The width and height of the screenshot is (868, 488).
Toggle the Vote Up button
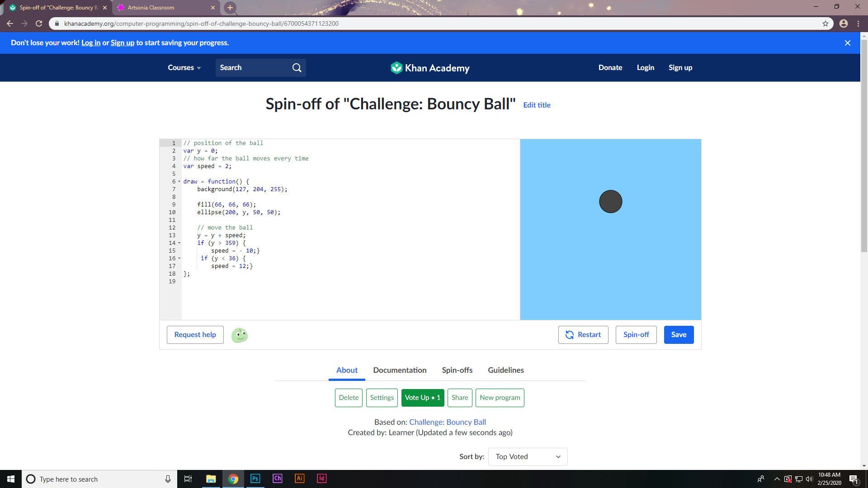click(422, 398)
